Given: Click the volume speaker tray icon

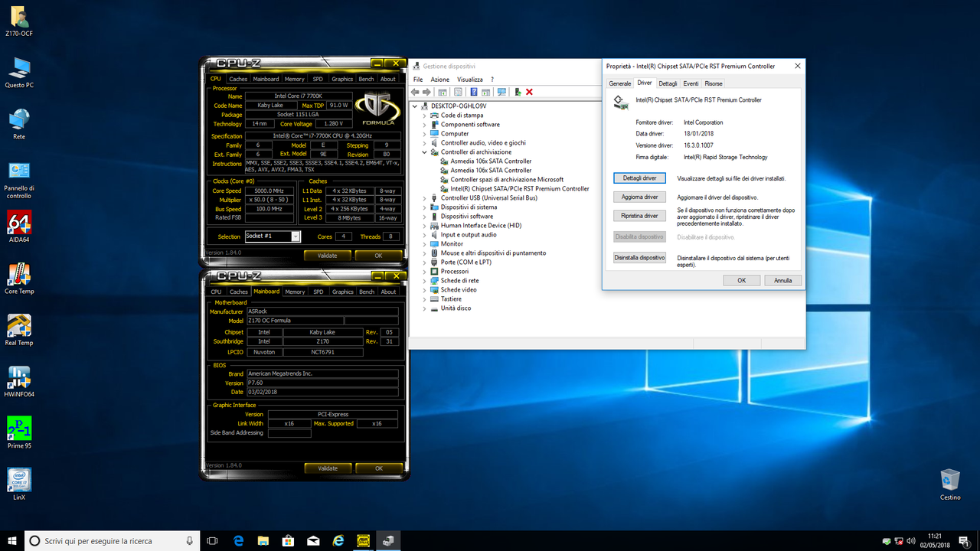Looking at the screenshot, I should (911, 540).
